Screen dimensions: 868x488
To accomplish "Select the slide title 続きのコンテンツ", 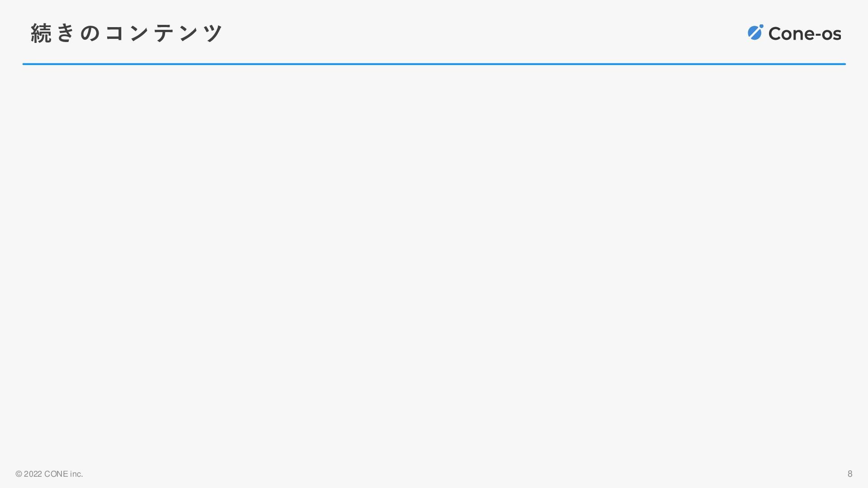I will click(x=127, y=33).
